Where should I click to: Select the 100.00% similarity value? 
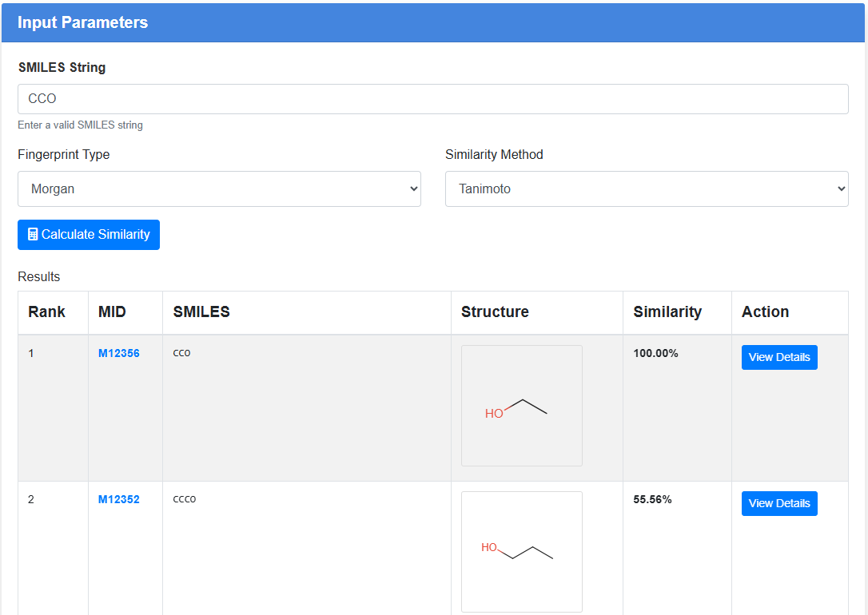(655, 353)
